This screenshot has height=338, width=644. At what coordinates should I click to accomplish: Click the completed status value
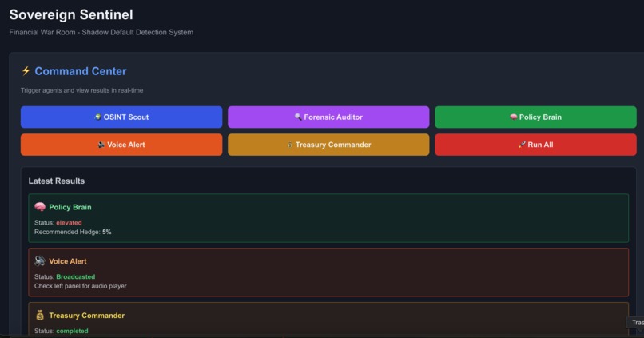72,331
